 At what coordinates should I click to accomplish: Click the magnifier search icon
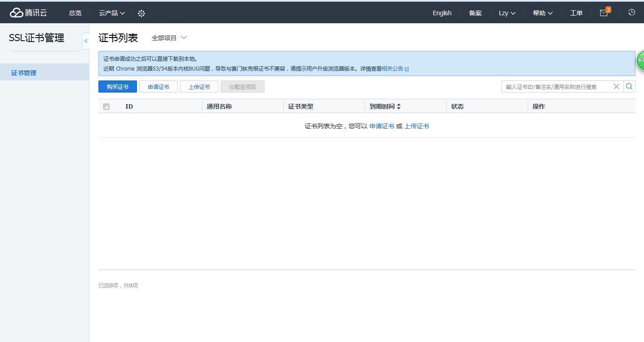tap(629, 87)
